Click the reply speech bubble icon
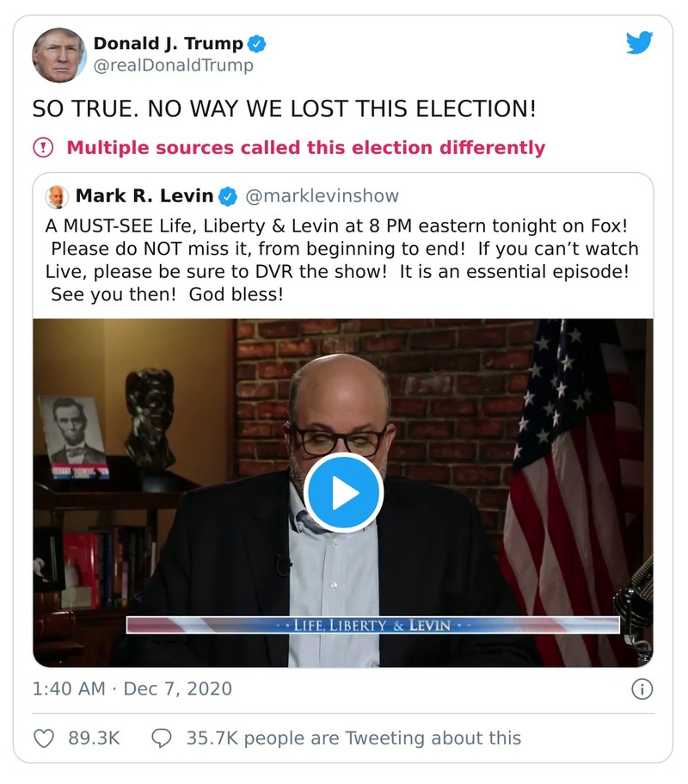The height and width of the screenshot is (784, 688). click(x=162, y=738)
